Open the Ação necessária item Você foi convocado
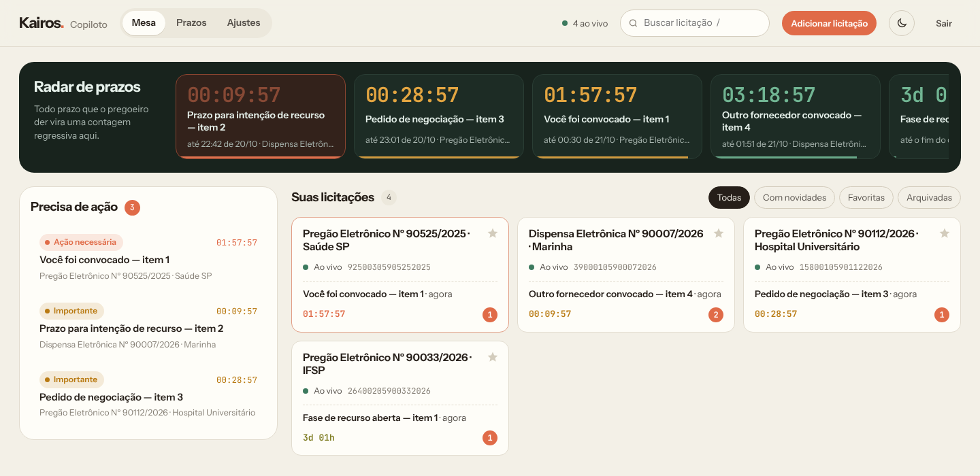The image size is (980, 476). coord(148,259)
